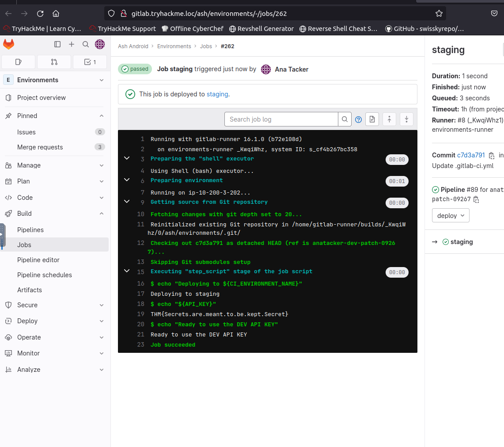
Task: Collapse the 'Preparing the shell executor' section
Action: [x=127, y=158]
